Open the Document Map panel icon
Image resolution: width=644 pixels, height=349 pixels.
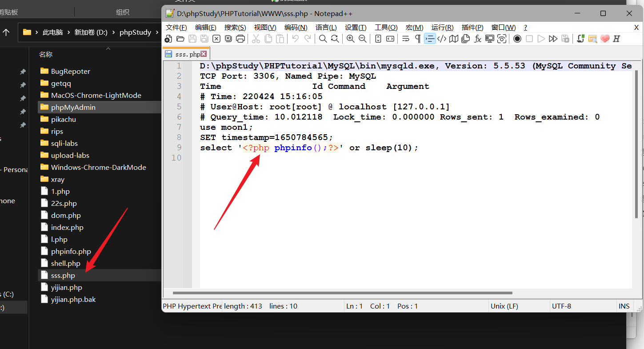click(453, 39)
